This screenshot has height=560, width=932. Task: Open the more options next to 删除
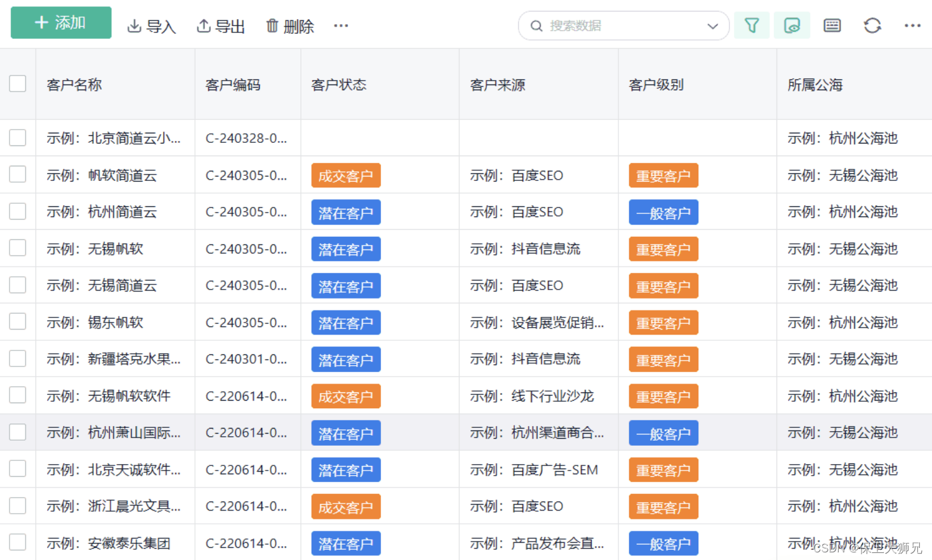(341, 26)
